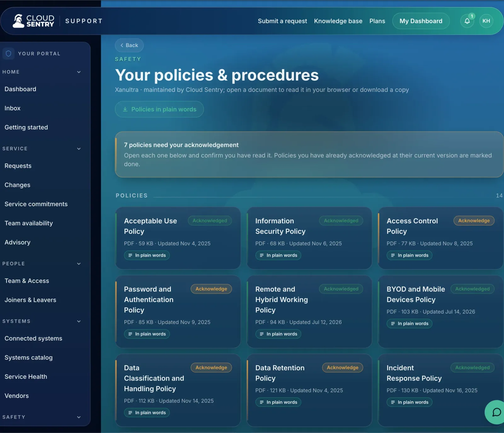Screen dimensions: 504x433
Task: Open Incident Response Policy in plain words
Action: click(409, 402)
